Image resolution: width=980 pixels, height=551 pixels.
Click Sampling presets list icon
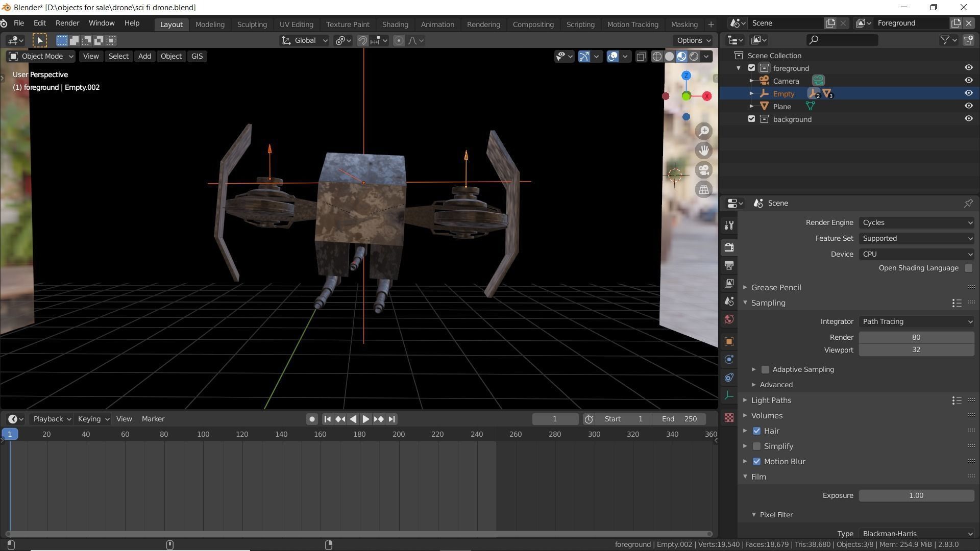[x=957, y=303]
